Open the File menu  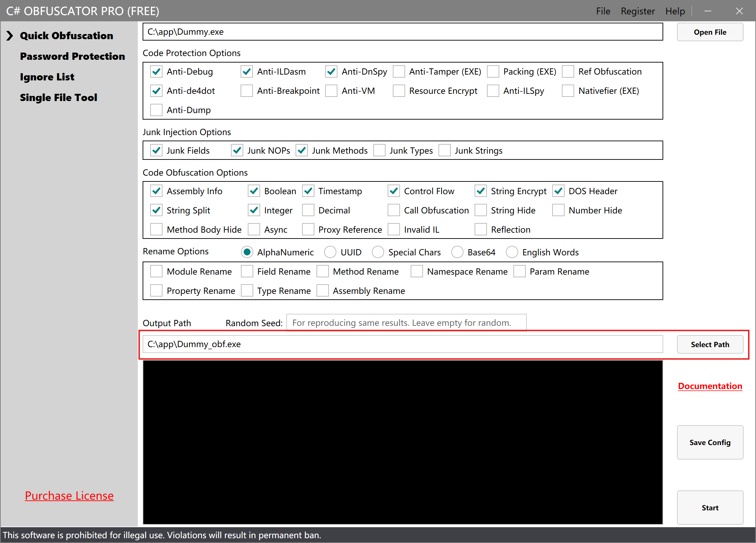(603, 11)
